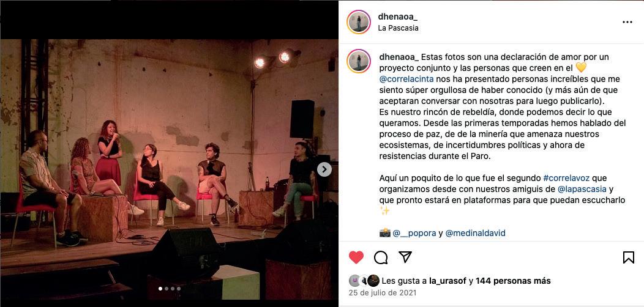View the list of 144 personas más
The width and height of the screenshot is (644, 307).
[x=513, y=281]
